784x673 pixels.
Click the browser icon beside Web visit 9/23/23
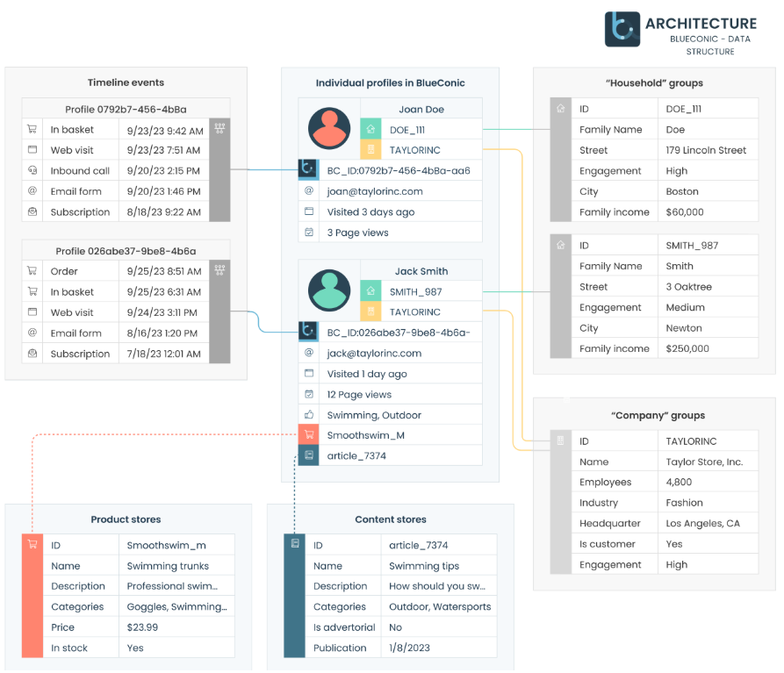coord(32,149)
